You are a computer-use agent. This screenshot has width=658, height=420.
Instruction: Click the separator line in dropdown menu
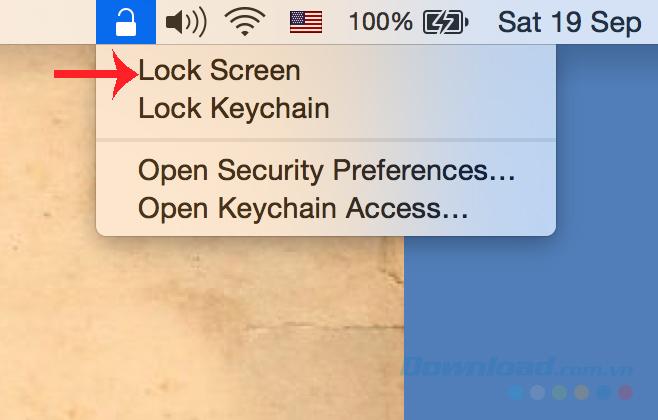[x=326, y=140]
